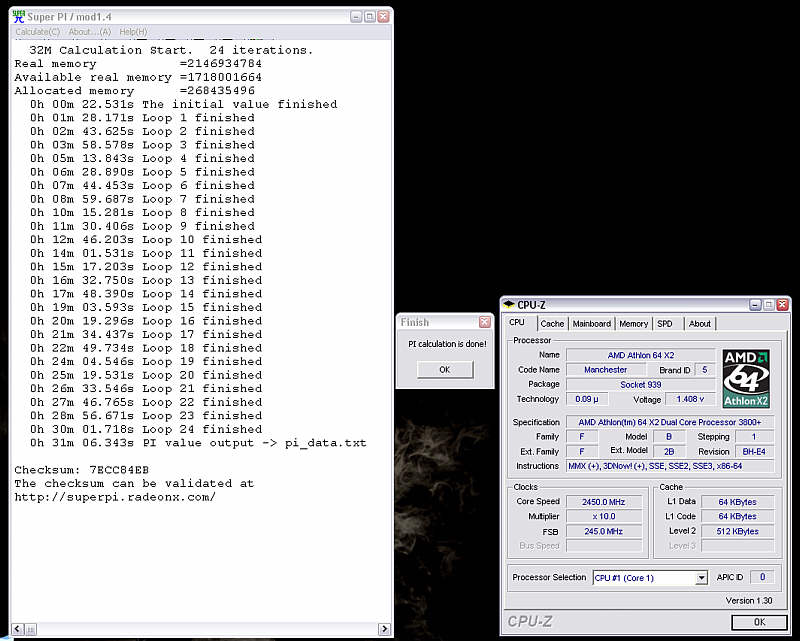Minimize the Super PI window
800x641 pixels.
356,17
